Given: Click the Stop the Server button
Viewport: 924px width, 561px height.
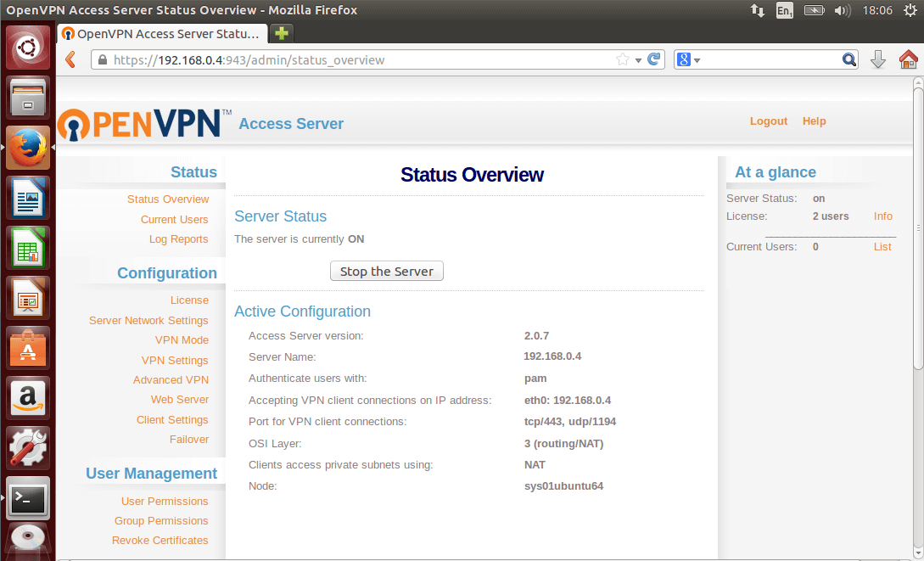Looking at the screenshot, I should [x=387, y=271].
